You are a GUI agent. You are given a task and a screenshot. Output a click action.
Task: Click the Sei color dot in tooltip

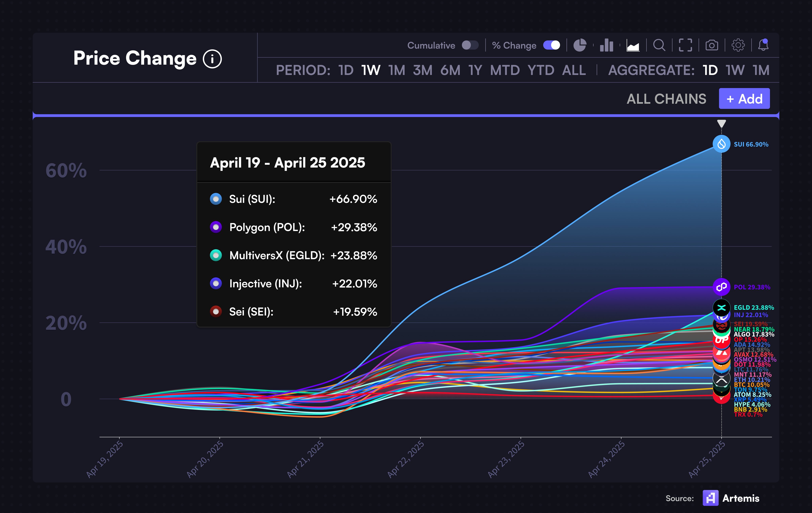(x=216, y=312)
